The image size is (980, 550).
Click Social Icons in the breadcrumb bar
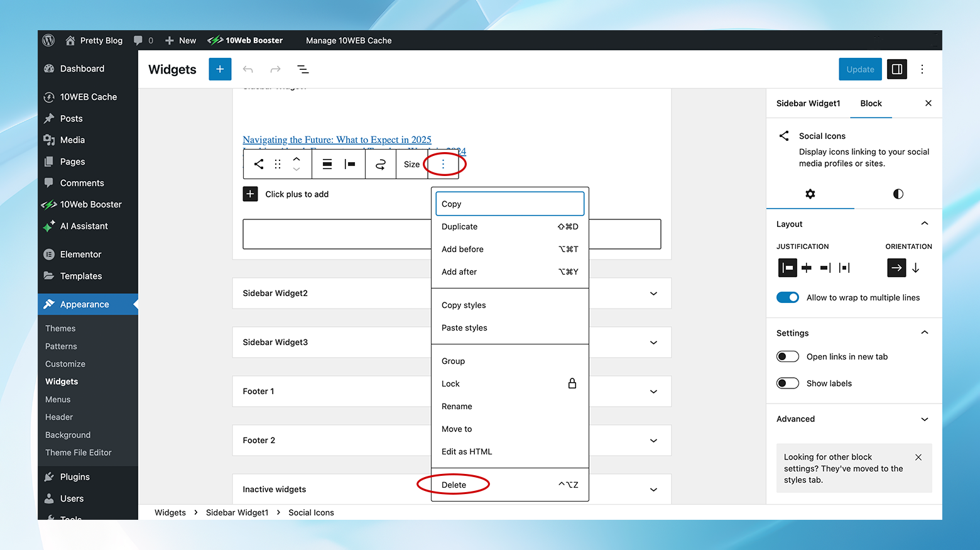coord(311,512)
